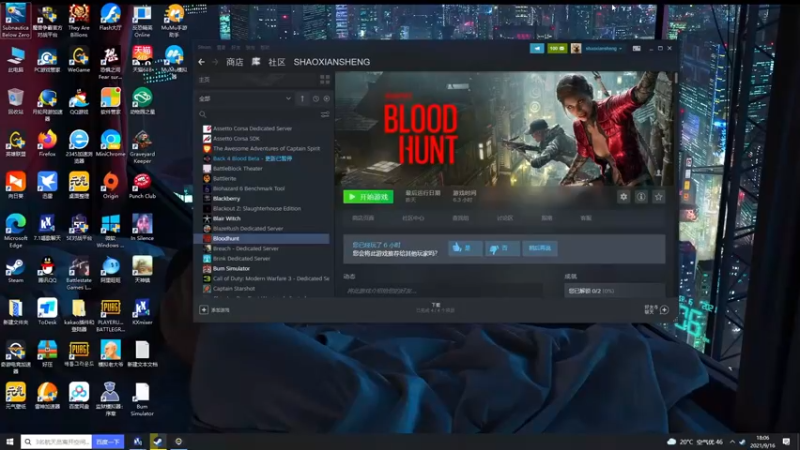This screenshot has height=450, width=800.
Task: Switch library to grid collections view
Action: 324,80
